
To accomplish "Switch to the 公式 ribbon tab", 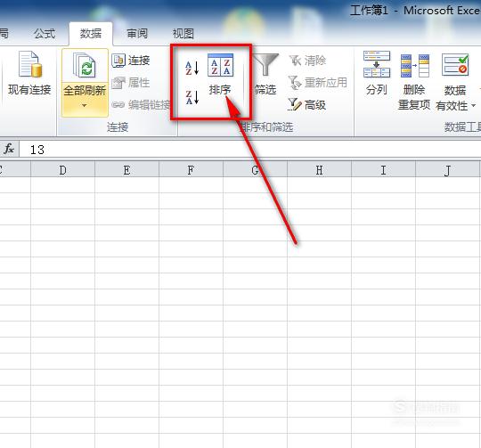I will [45, 34].
